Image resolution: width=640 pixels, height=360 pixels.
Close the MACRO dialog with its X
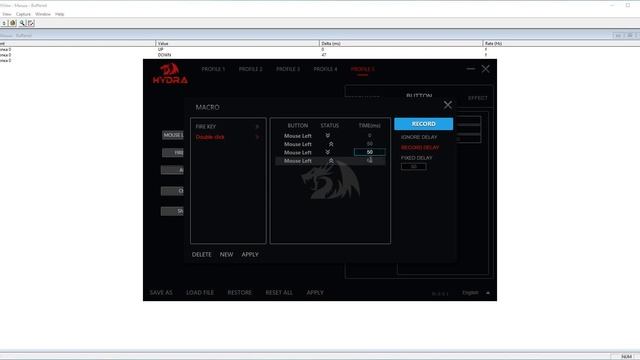[x=448, y=105]
